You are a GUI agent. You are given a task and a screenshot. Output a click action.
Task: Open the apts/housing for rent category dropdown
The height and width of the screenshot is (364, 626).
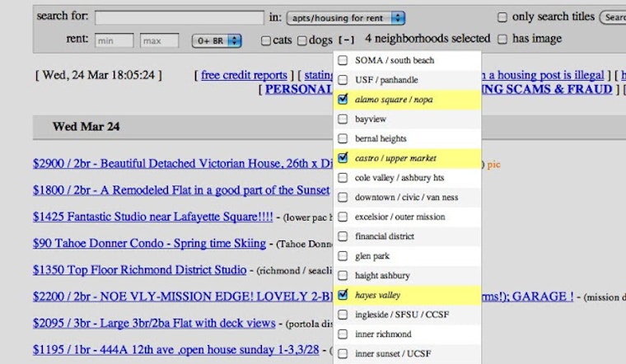(346, 18)
